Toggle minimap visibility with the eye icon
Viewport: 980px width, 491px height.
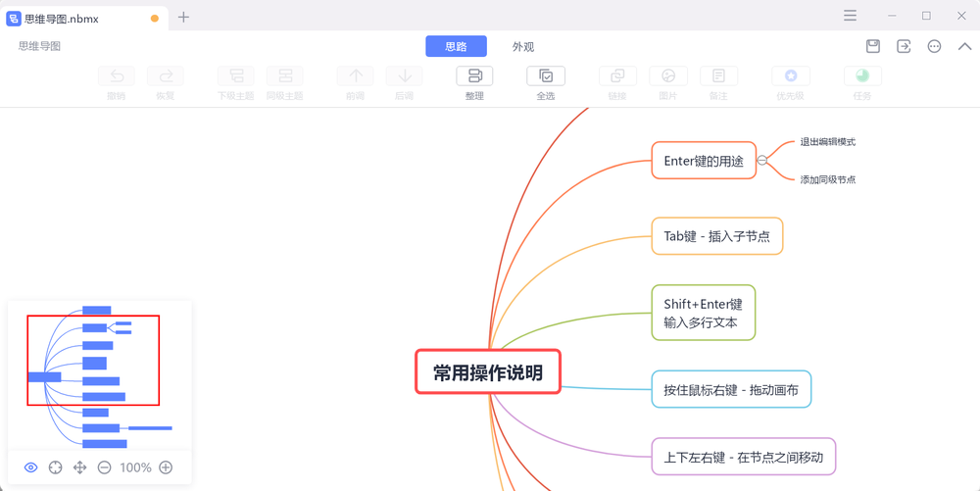click(31, 467)
